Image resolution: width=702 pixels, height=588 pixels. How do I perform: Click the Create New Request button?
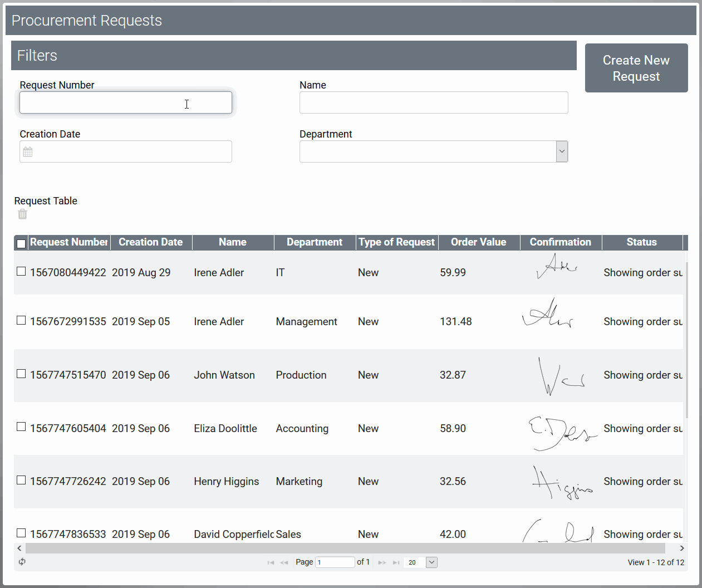tap(636, 68)
